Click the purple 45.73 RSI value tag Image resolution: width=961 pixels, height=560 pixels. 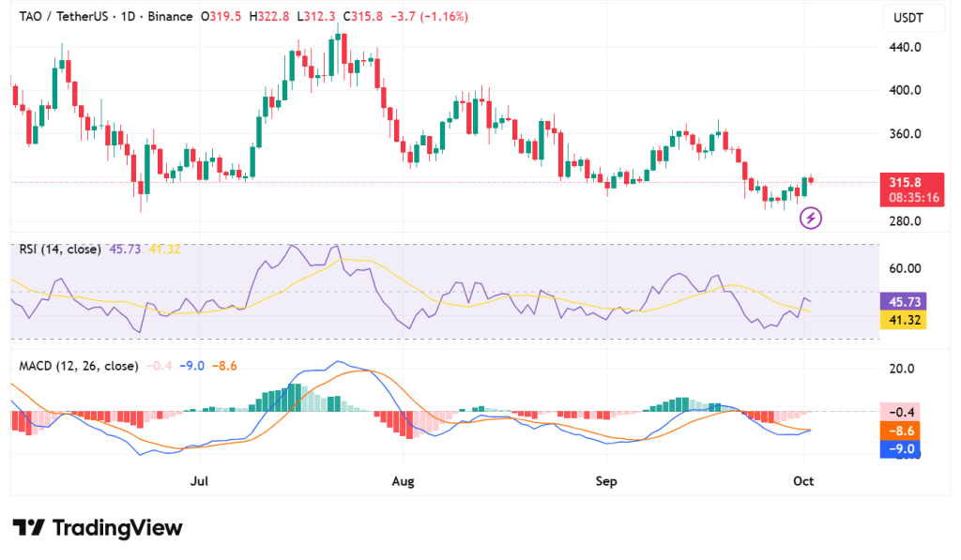(x=904, y=301)
